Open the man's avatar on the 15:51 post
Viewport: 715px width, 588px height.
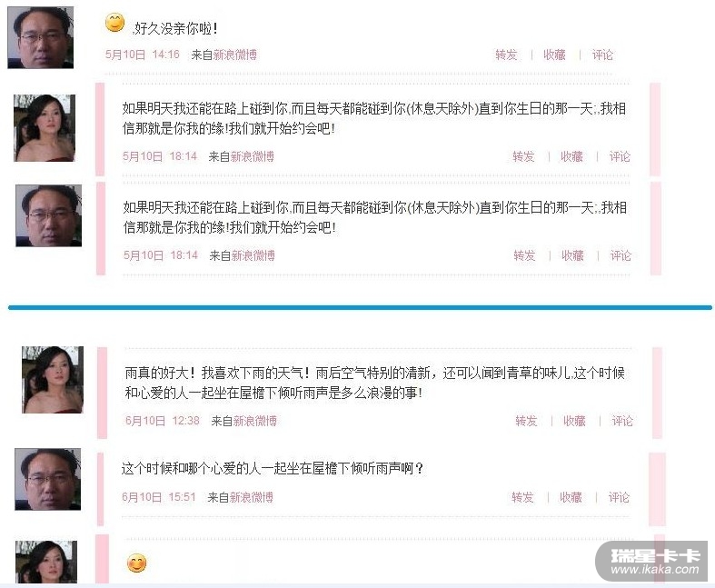(48, 479)
